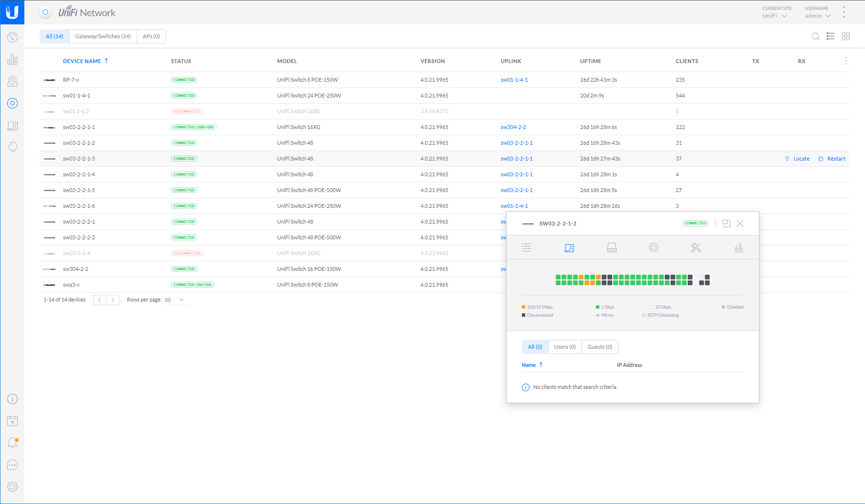Viewport: 865px width, 504px height.
Task: Pop out the device panel window
Action: click(726, 223)
